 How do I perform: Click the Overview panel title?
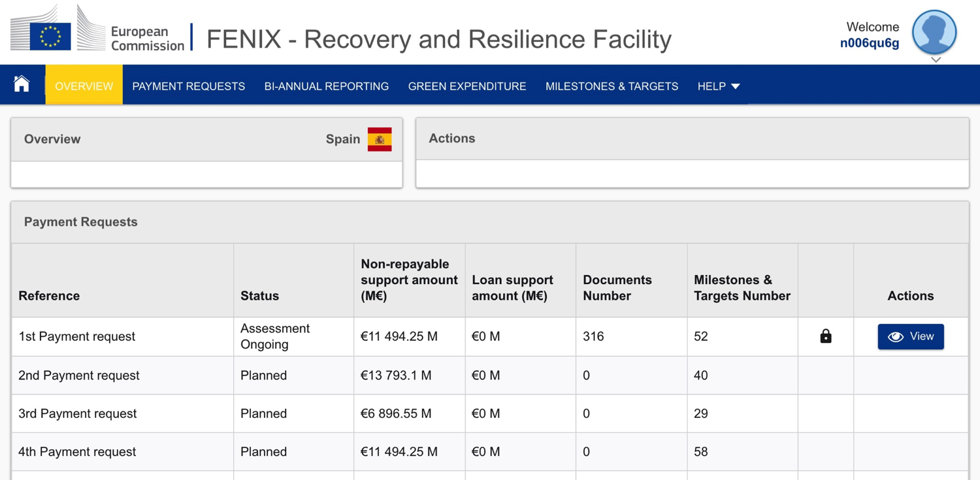pos(52,139)
